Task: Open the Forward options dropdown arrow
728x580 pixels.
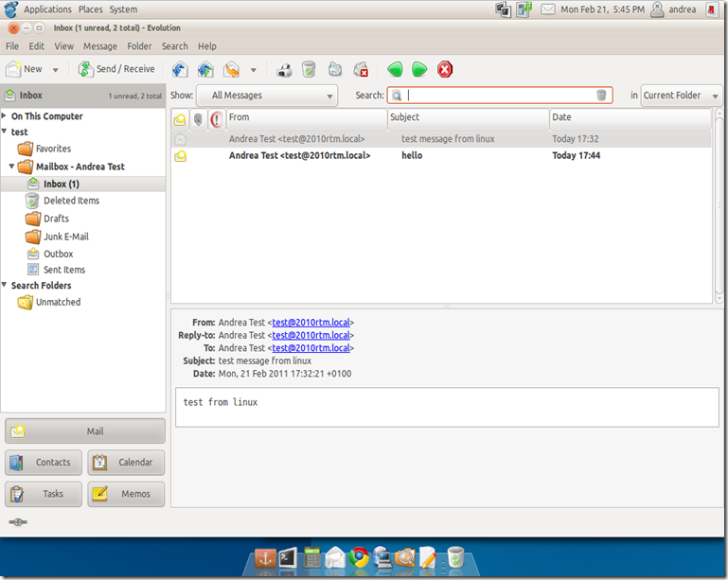Action: 254,70
